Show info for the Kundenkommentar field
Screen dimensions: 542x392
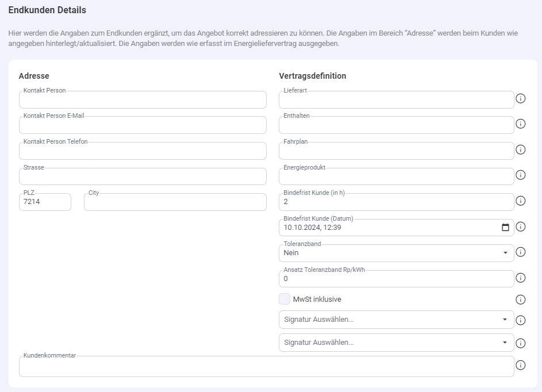click(520, 366)
